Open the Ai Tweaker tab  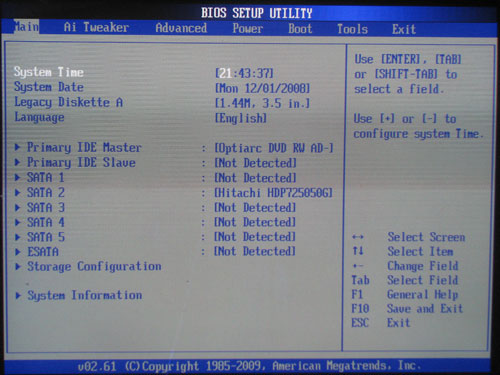point(96,27)
